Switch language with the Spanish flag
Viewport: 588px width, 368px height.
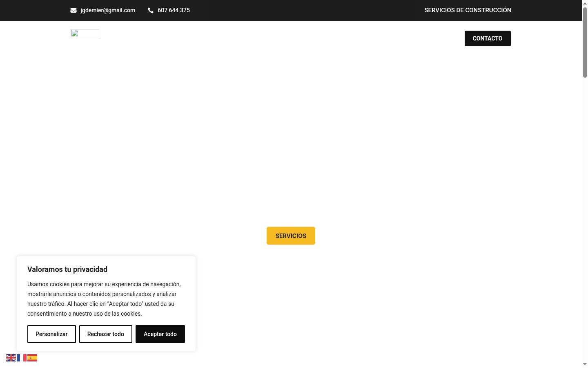[32, 358]
